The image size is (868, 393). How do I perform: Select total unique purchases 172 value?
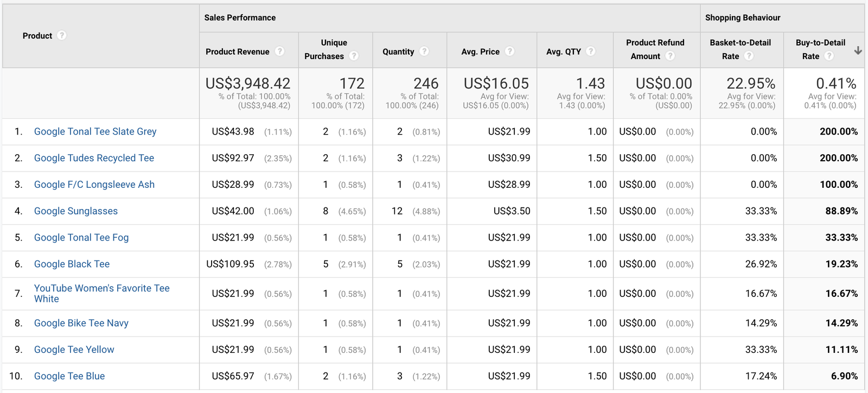coord(352,84)
